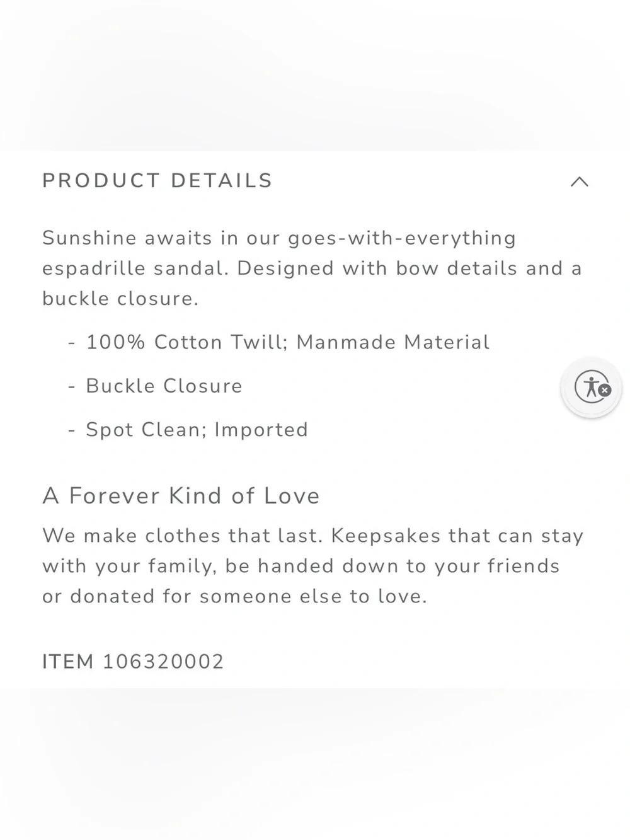Image resolution: width=630 pixels, height=840 pixels.
Task: Click the Sunshine awaits description line
Action: 279,238
